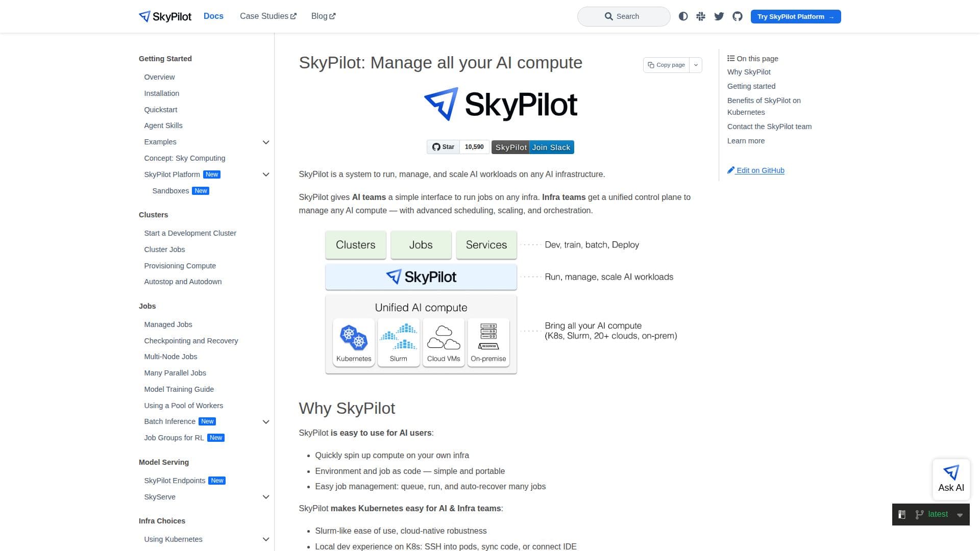Click the large SkyPilot banner logo

[500, 104]
